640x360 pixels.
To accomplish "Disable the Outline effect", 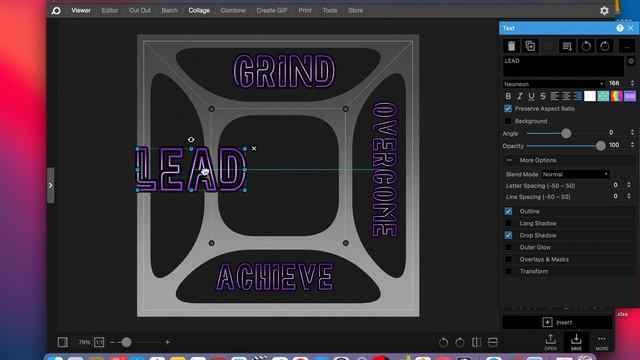I will tap(508, 211).
